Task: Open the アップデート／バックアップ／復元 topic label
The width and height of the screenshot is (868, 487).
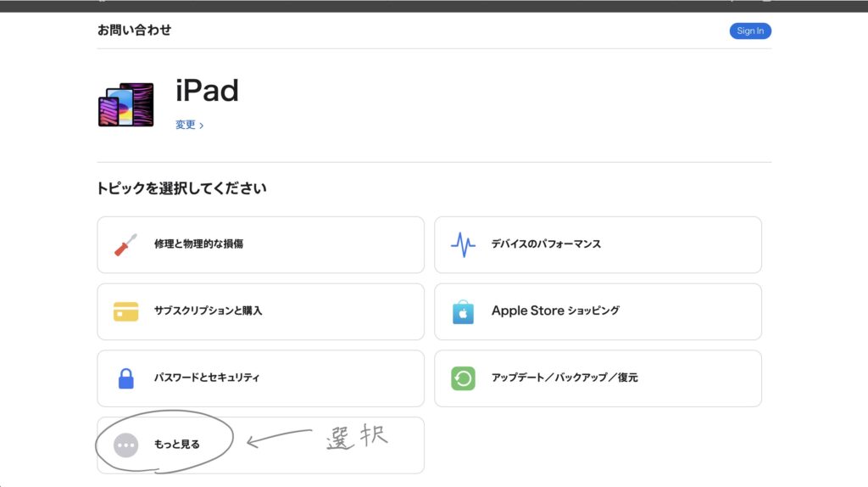Action: [565, 378]
